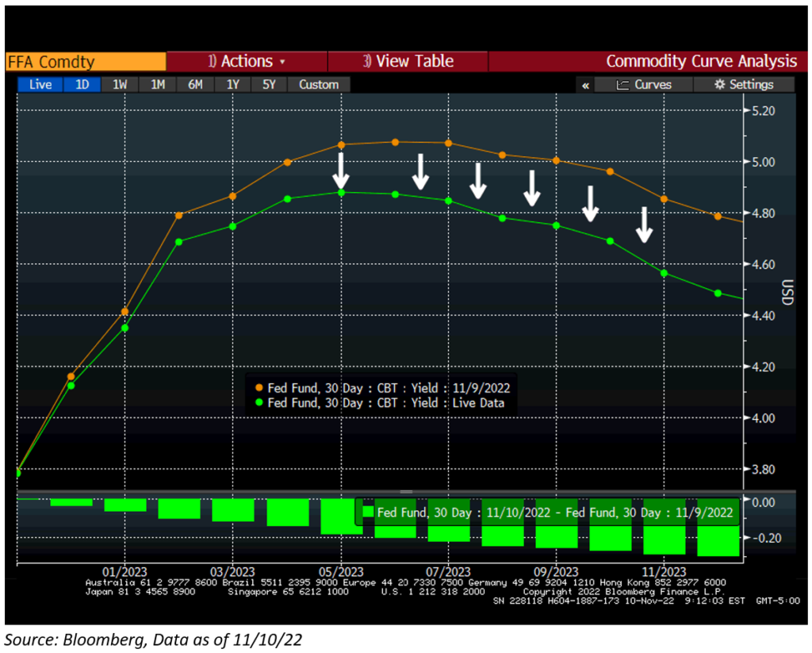
Task: Select orange curve peak point above 5.00
Action: pos(395,142)
